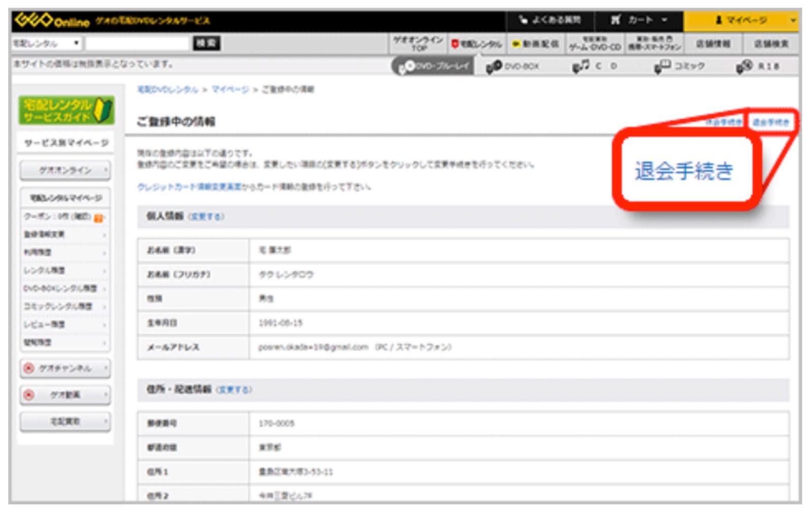Click the yellow icon on 動画配信 tab
812x511 pixels.
(517, 44)
